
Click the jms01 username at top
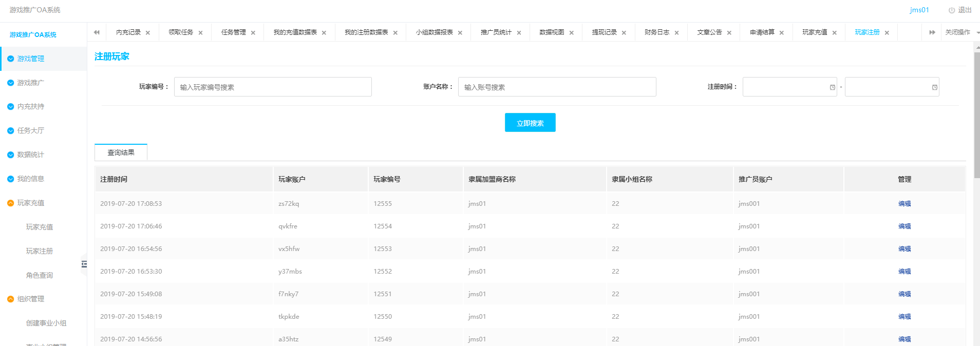(919, 10)
